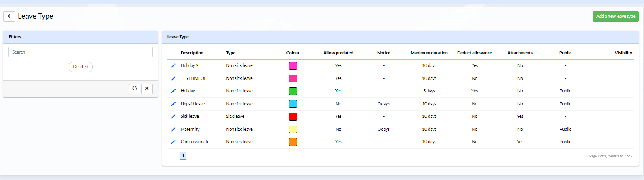Toggle the Deleted filter
The image size is (644, 180).
pyautogui.click(x=81, y=67)
